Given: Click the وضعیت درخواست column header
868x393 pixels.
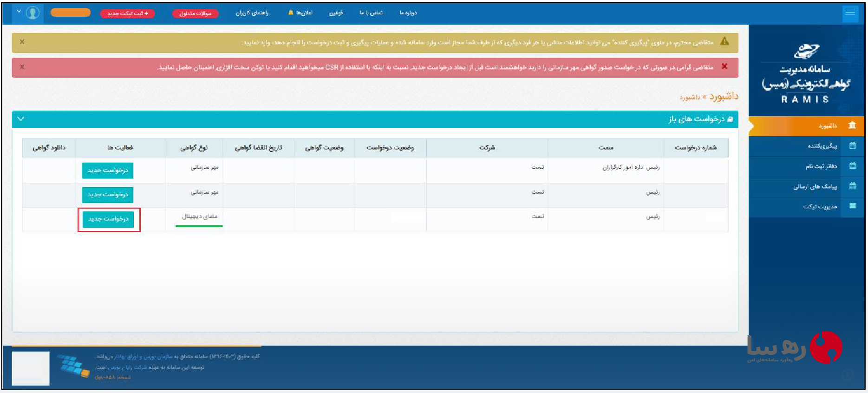Looking at the screenshot, I should [x=390, y=148].
